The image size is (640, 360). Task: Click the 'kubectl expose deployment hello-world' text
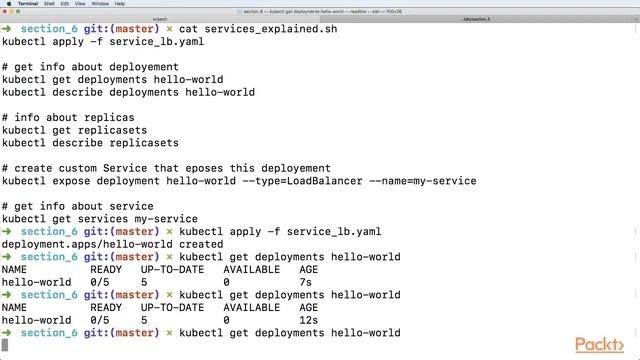119,181
